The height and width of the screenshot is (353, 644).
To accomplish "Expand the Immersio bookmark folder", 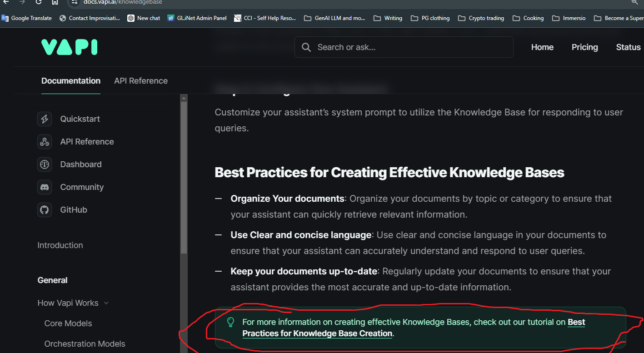I will click(569, 18).
